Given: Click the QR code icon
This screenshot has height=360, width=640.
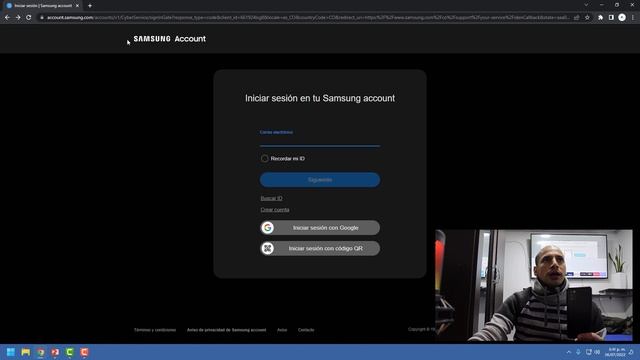Looking at the screenshot, I should point(268,248).
